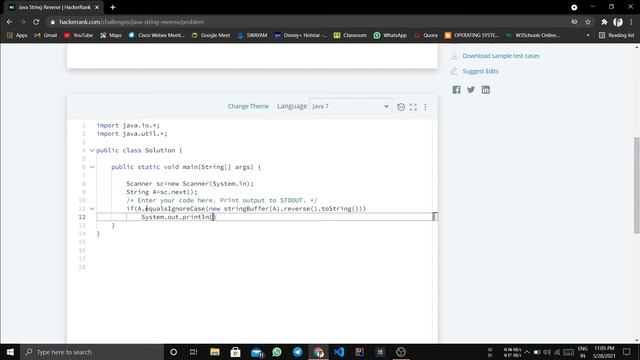640x360 pixels.
Task: Open the Chrome three-dot menu
Action: tap(631, 22)
